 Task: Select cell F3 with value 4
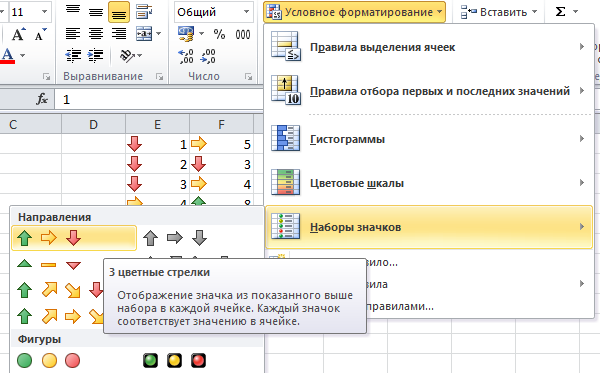[221, 184]
